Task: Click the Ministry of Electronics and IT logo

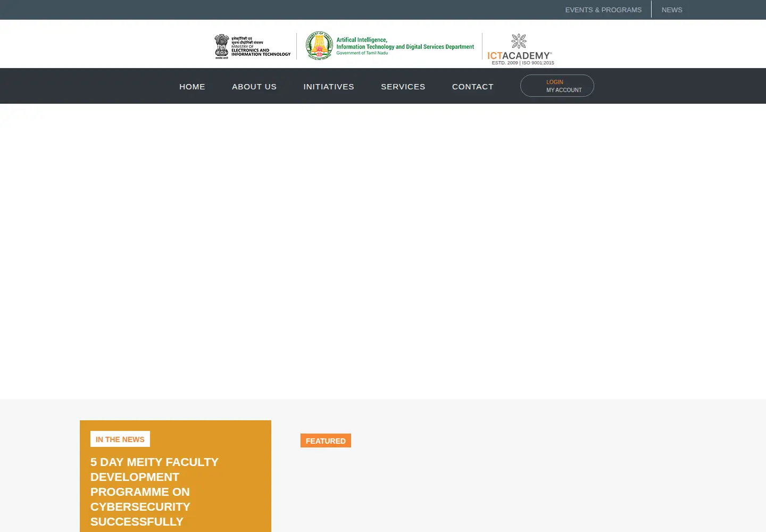Action: tap(253, 47)
